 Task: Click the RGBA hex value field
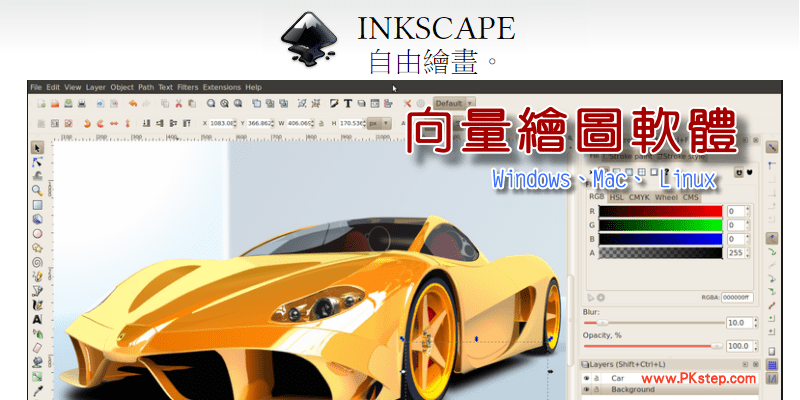click(737, 297)
